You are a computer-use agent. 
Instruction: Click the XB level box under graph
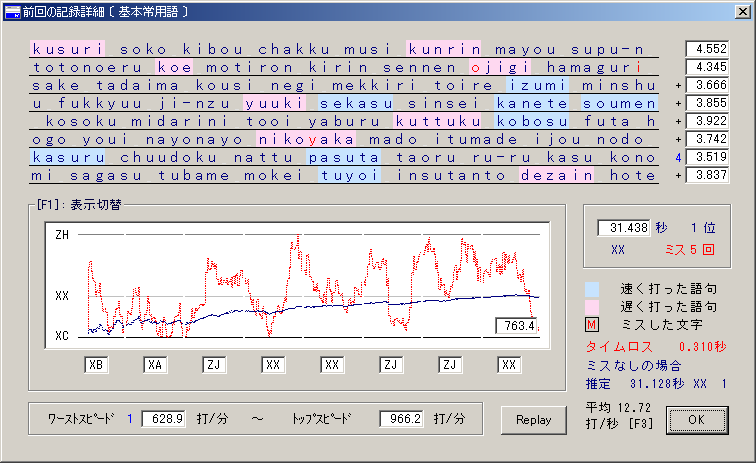coord(96,365)
